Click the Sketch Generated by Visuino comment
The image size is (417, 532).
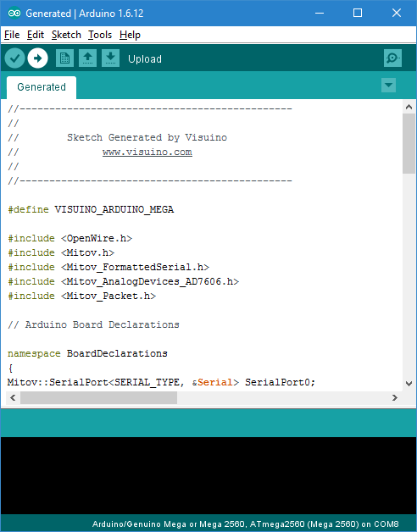[x=147, y=137]
